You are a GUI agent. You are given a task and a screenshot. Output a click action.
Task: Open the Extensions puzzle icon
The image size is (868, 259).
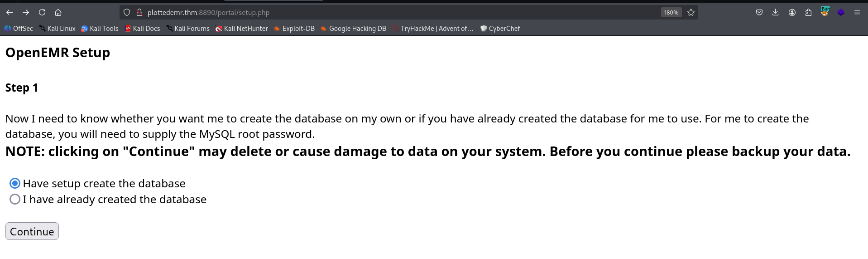tap(808, 12)
